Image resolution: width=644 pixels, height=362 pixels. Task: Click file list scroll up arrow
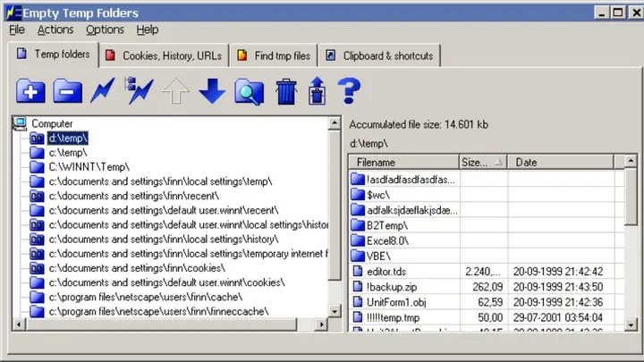(x=631, y=161)
